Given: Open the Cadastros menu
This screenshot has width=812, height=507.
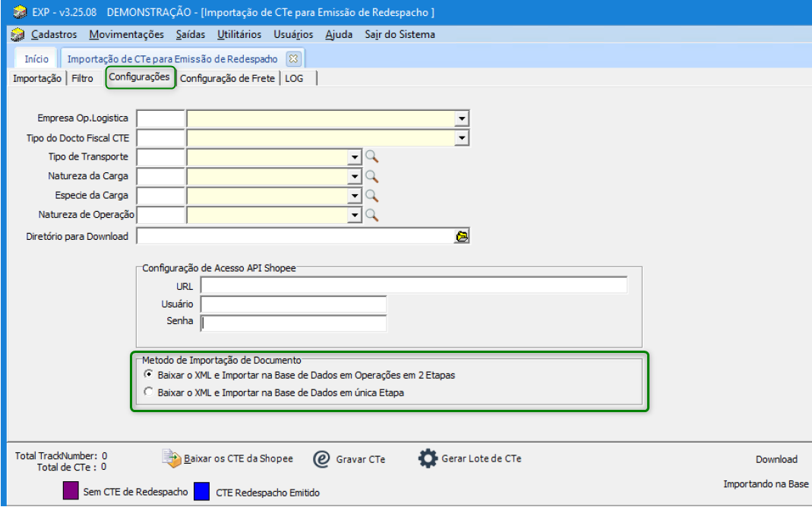Looking at the screenshot, I should 54,35.
